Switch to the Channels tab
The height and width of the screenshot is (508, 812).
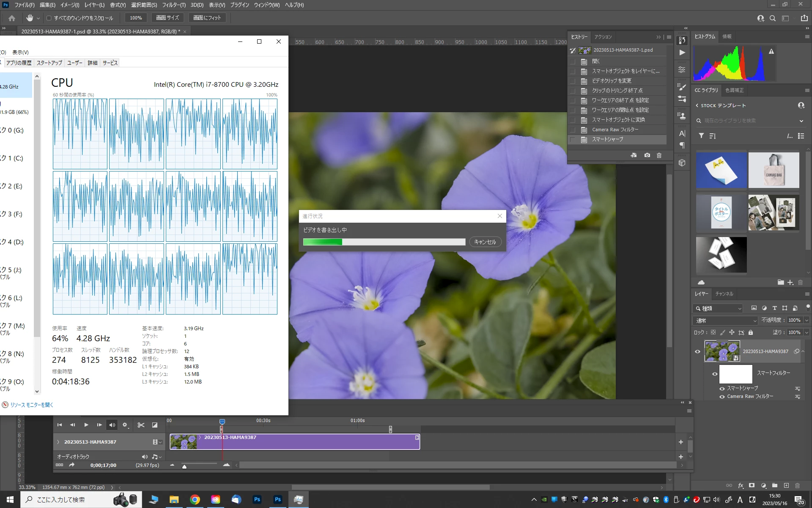coord(724,294)
